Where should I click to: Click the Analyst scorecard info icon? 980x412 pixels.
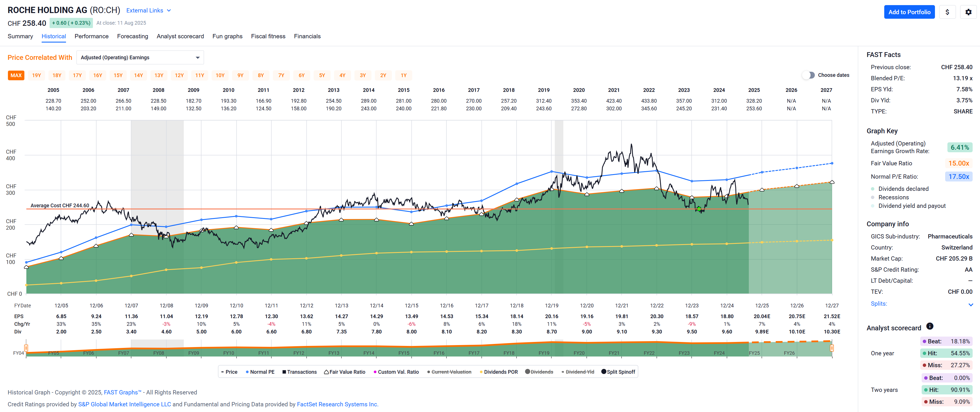click(929, 326)
